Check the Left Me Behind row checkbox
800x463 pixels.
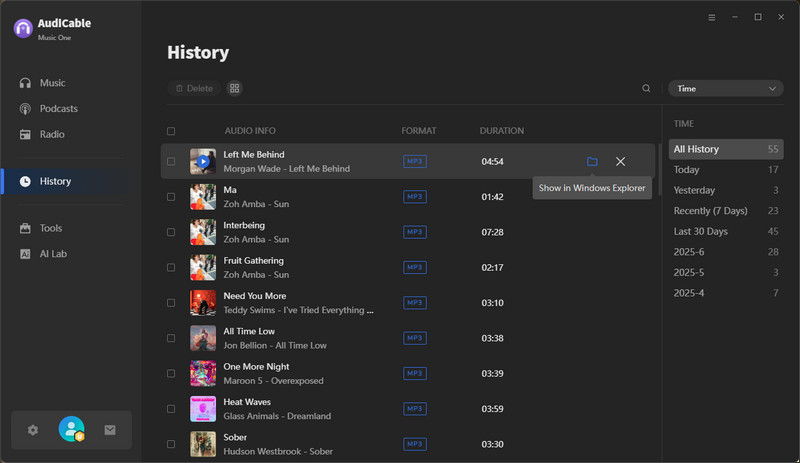(171, 161)
